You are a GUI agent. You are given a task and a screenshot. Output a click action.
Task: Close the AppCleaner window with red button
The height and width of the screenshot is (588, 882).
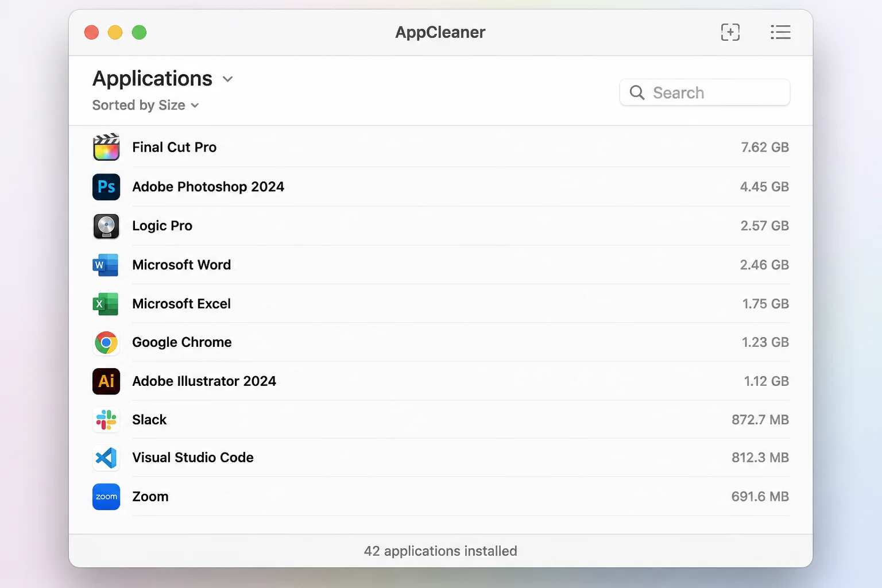91,32
